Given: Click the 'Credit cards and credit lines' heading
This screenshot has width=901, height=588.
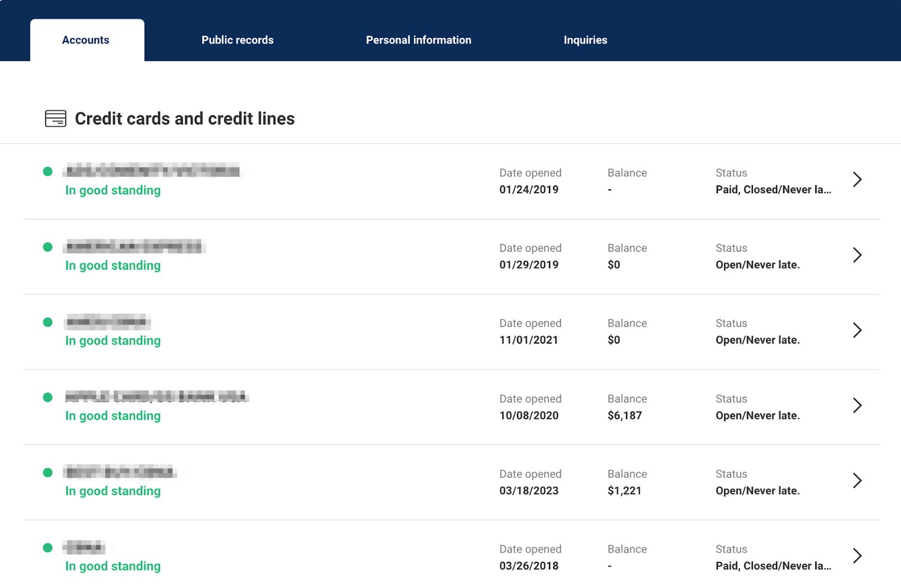Looking at the screenshot, I should 185,118.
